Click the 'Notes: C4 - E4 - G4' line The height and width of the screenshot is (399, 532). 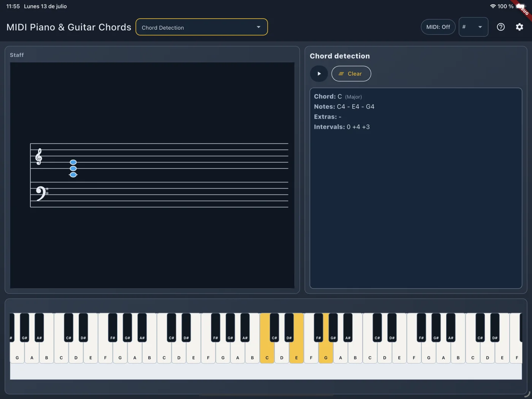pos(344,107)
